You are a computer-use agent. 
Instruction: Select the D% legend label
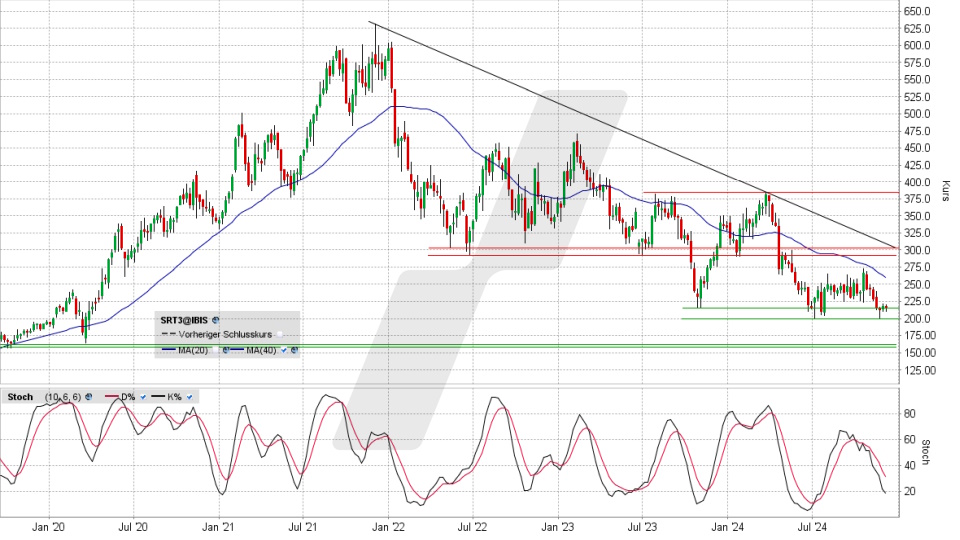click(x=128, y=397)
